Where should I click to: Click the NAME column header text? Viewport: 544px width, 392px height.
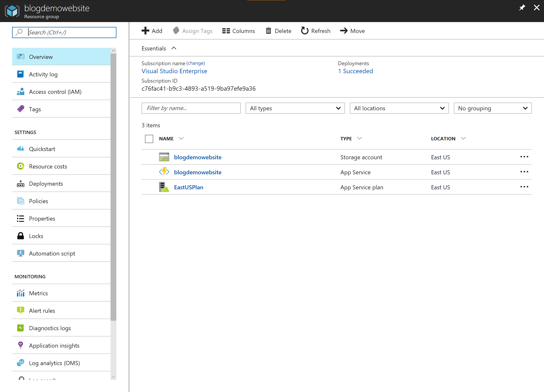[166, 139]
